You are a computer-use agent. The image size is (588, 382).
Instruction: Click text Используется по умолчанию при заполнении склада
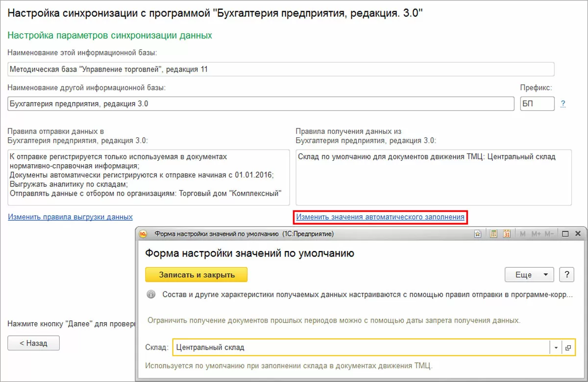[290, 365]
